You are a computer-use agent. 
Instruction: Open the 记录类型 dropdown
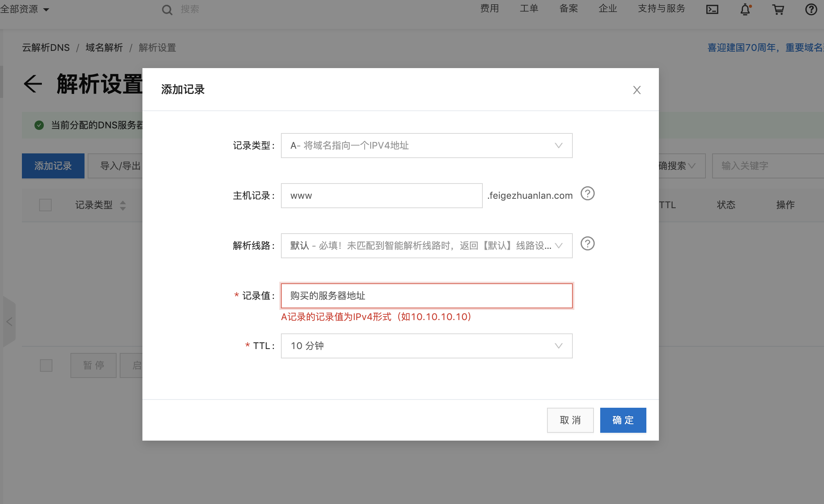(426, 145)
